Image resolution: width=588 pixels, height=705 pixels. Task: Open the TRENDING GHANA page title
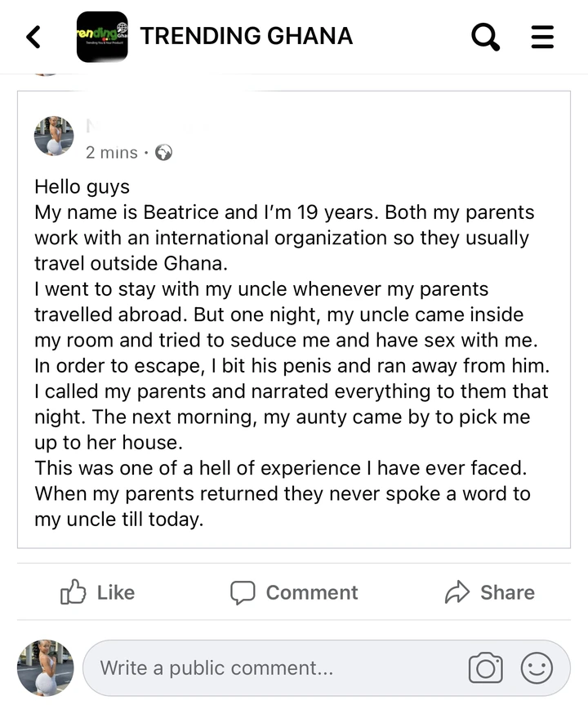tap(246, 37)
